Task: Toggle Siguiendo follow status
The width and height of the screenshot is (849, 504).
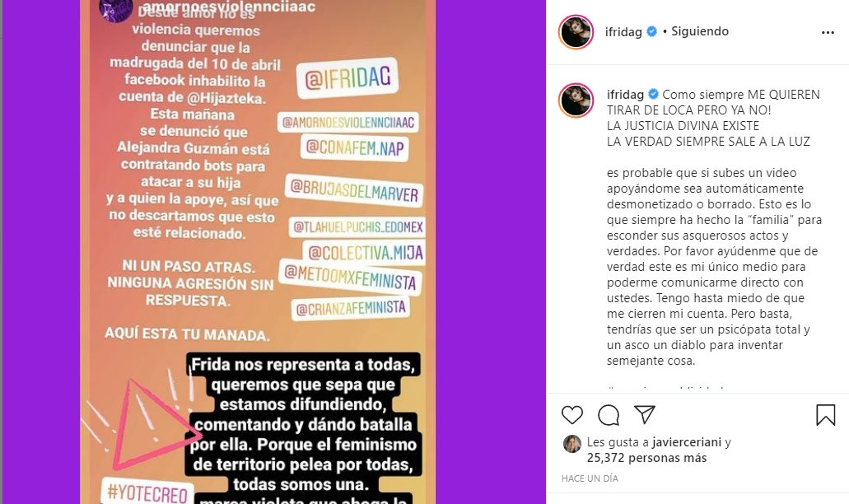Action: click(700, 31)
